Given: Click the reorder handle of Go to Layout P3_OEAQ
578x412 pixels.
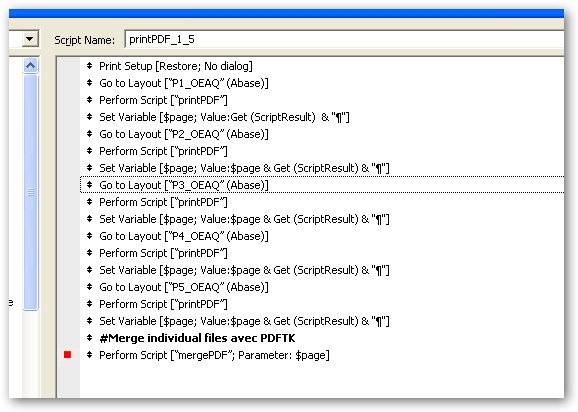Looking at the screenshot, I should [89, 185].
